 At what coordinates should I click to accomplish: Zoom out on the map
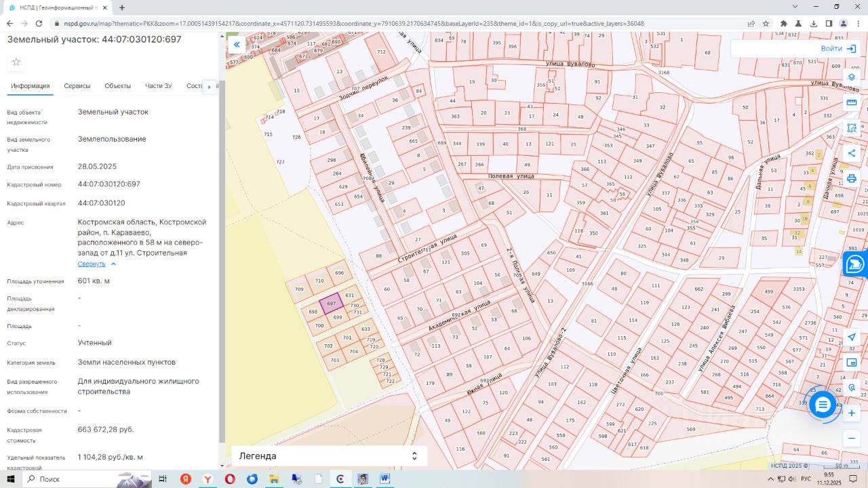pyautogui.click(x=852, y=439)
